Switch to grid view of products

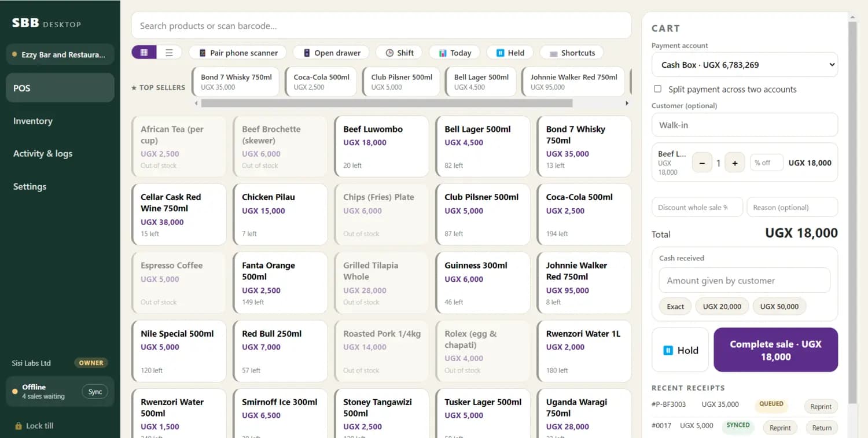144,53
